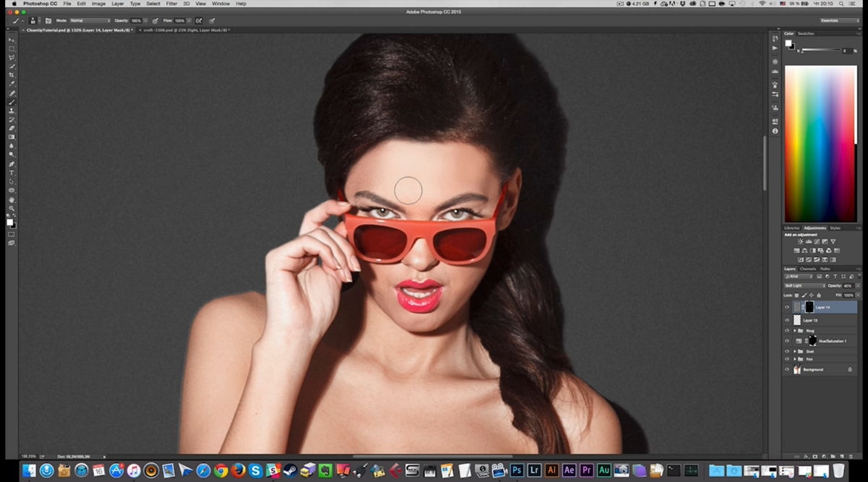
Task: Open the Essentials workspace switcher
Action: point(839,21)
